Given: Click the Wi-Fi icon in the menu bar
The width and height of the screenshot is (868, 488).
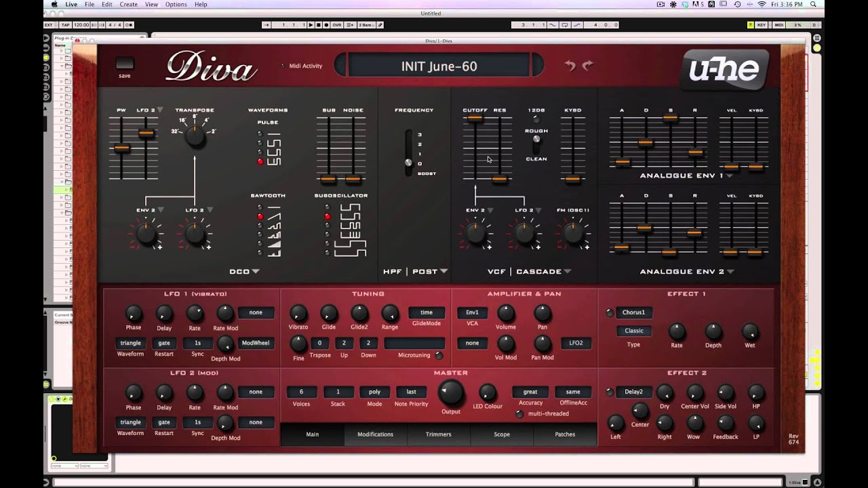Looking at the screenshot, I should tap(762, 4).
